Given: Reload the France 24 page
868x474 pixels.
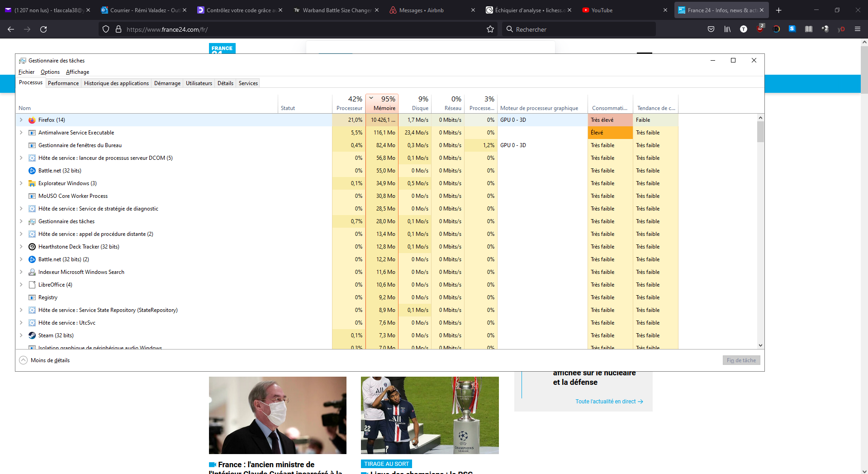Looking at the screenshot, I should pos(43,29).
